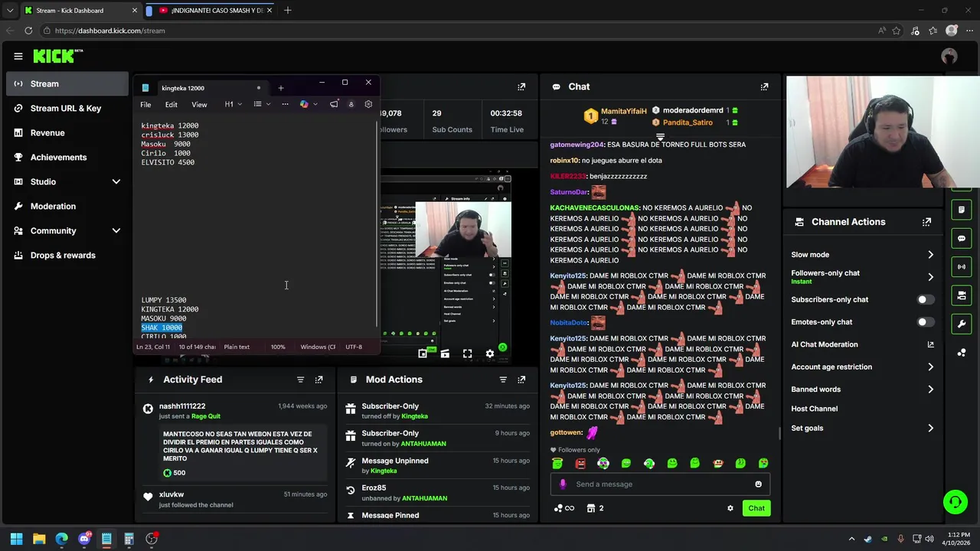The width and height of the screenshot is (980, 551).
Task: Click the stream preview settings gear
Action: (490, 354)
